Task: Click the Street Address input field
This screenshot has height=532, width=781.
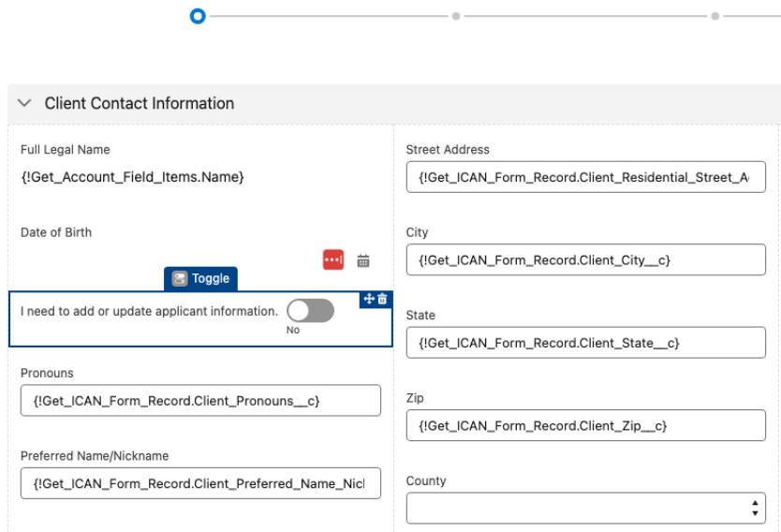Action: tap(586, 177)
